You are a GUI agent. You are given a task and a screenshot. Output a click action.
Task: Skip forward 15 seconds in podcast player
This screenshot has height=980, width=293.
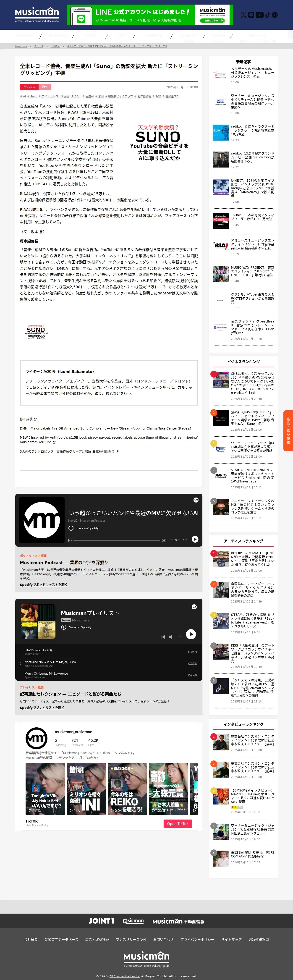[x=164, y=540]
